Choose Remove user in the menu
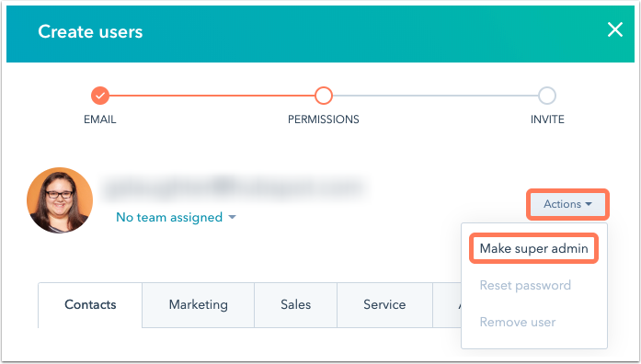The width and height of the screenshot is (641, 364). coord(518,322)
